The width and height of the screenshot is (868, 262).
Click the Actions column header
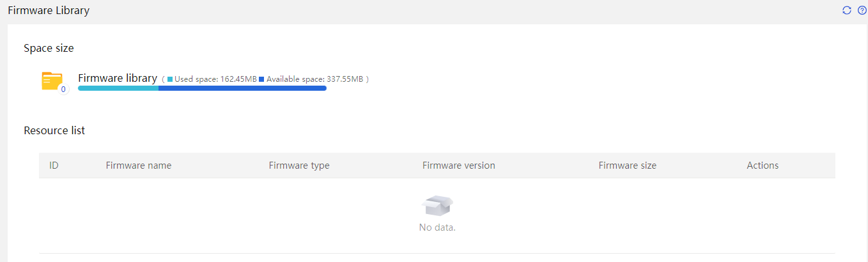[x=763, y=166]
